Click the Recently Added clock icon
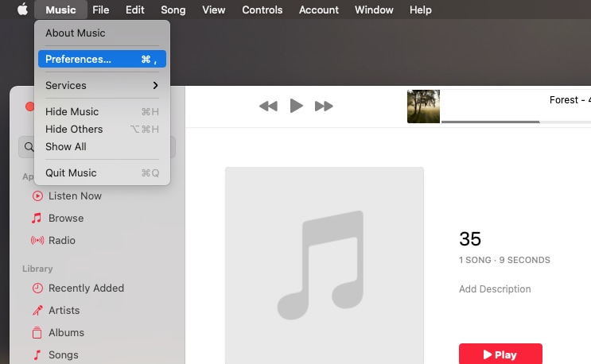The height and width of the screenshot is (364, 591). pyautogui.click(x=37, y=288)
